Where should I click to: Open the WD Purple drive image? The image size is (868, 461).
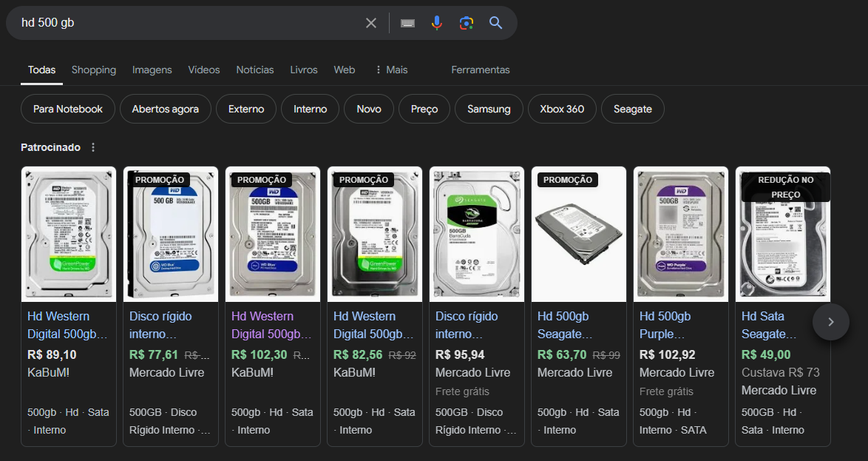(x=681, y=235)
